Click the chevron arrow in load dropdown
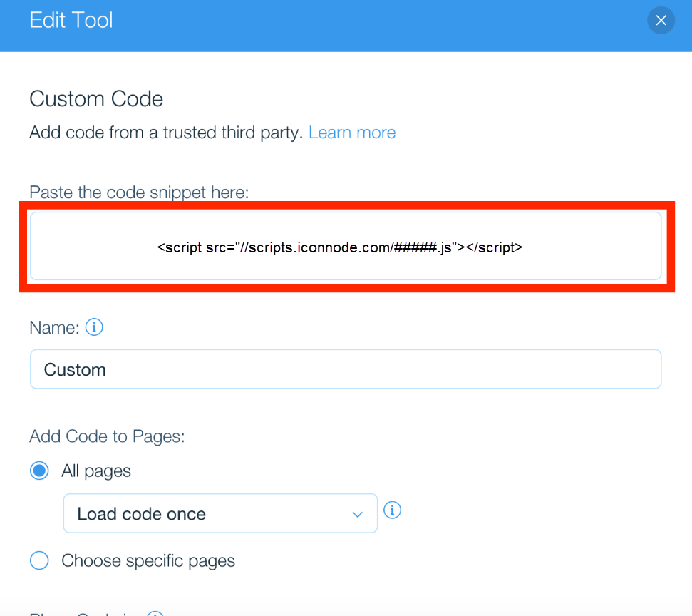The image size is (692, 616). [357, 515]
